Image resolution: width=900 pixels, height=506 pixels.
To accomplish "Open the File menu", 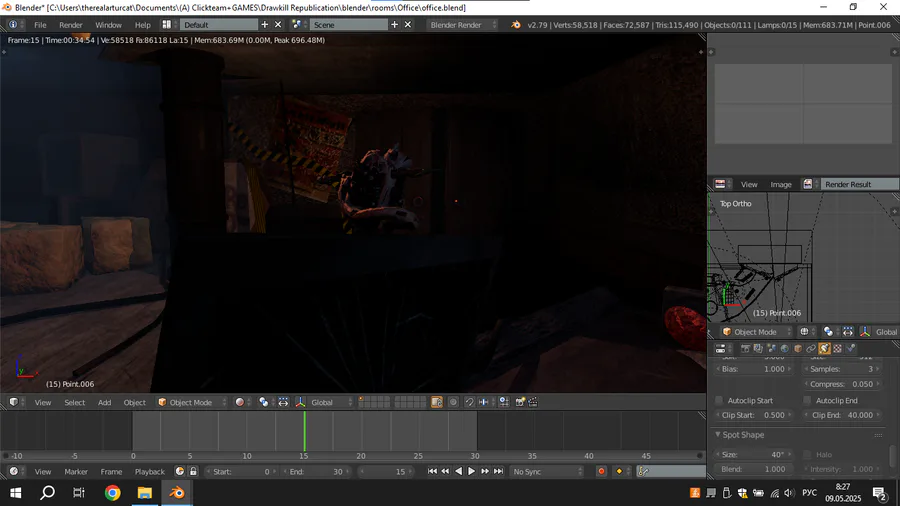I will pyautogui.click(x=40, y=25).
